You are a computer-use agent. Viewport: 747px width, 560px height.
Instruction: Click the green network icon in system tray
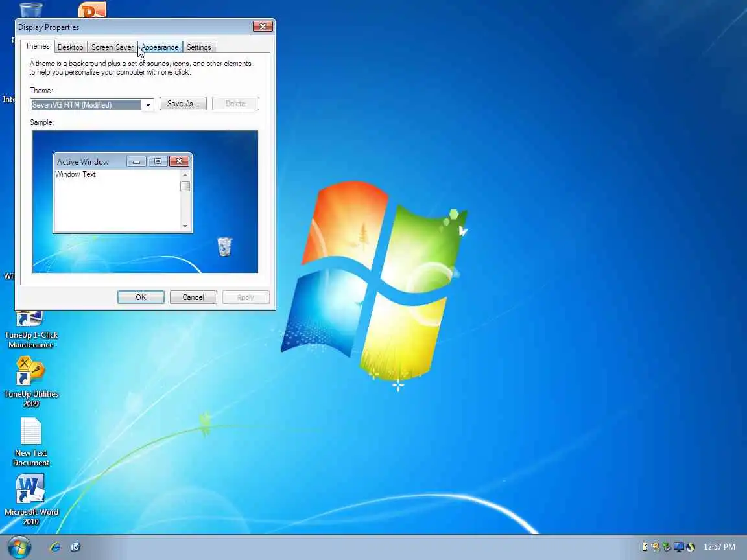click(x=667, y=546)
